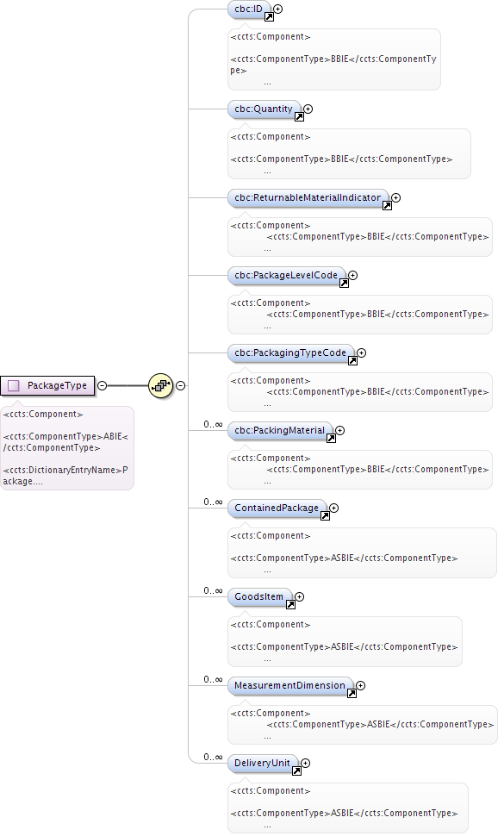Select the MeasurementDimension element
This screenshot has width=504, height=836.
pos(289,686)
